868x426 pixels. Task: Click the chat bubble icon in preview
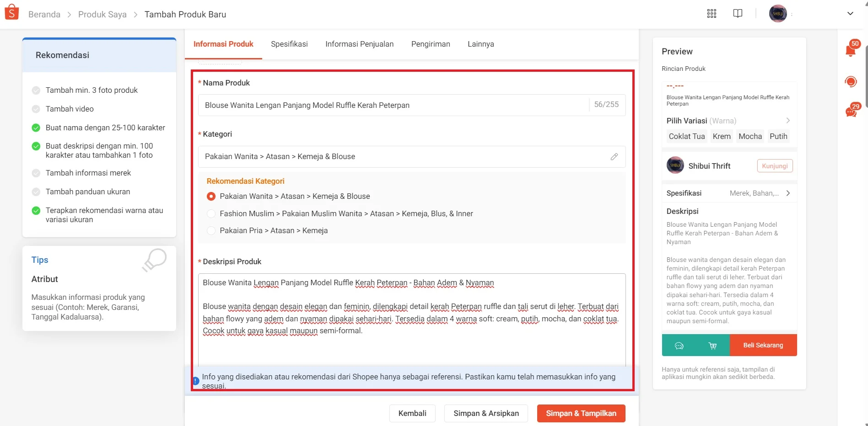[679, 345]
